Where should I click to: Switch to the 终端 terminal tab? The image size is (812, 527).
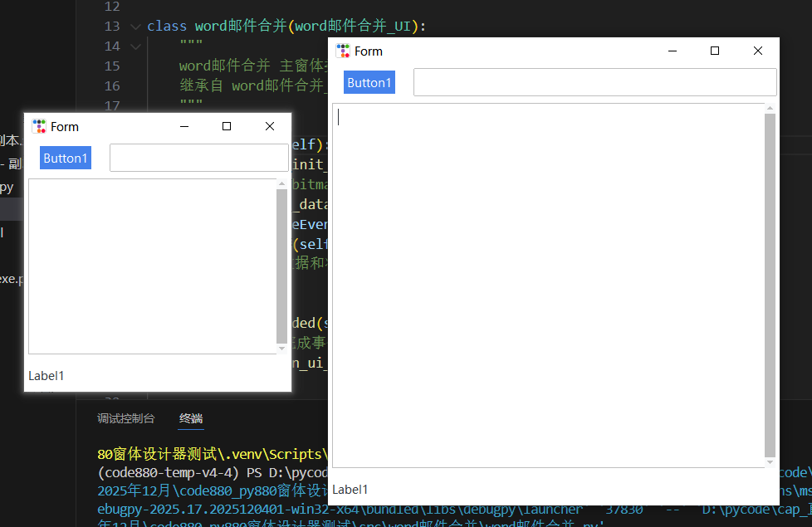[x=190, y=418]
